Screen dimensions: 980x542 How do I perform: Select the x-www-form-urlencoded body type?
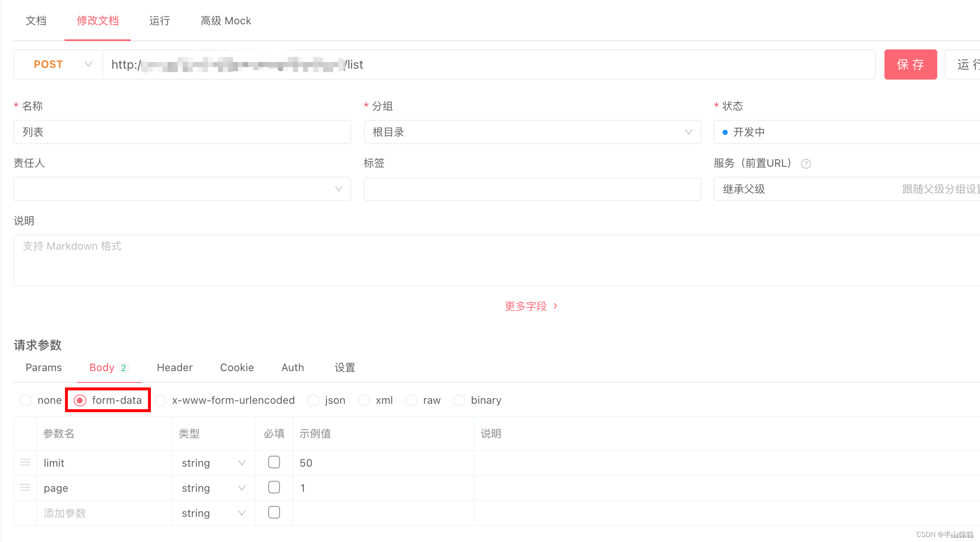click(x=160, y=400)
